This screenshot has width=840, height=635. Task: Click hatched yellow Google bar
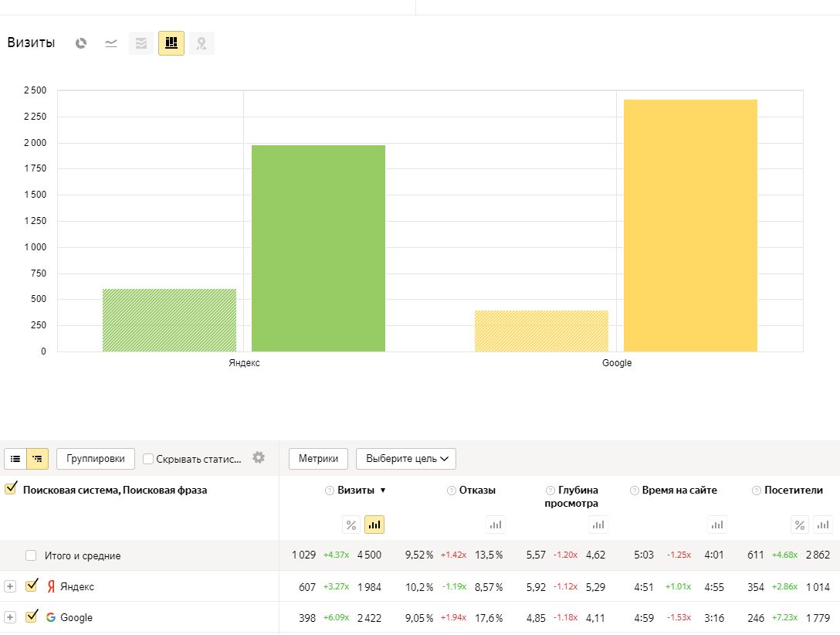(x=542, y=331)
